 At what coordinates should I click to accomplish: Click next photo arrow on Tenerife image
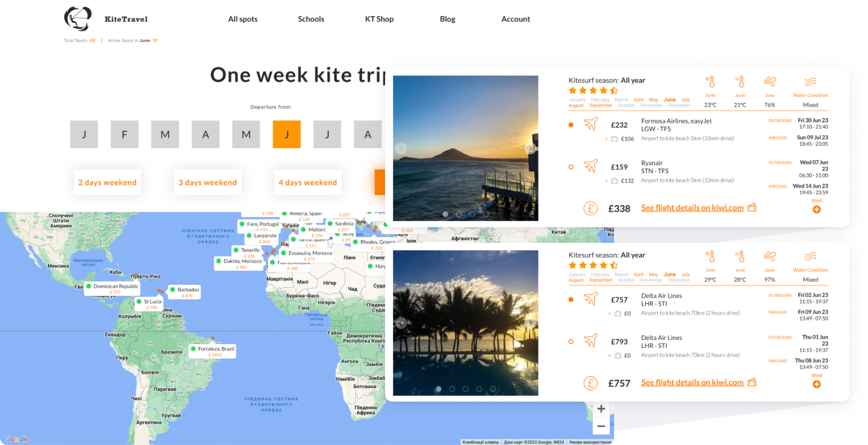click(530, 148)
